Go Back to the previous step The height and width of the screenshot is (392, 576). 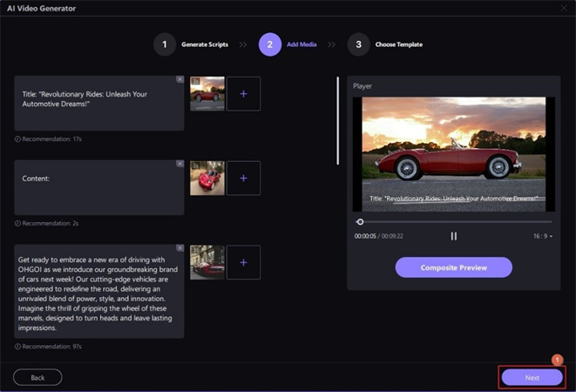37,377
